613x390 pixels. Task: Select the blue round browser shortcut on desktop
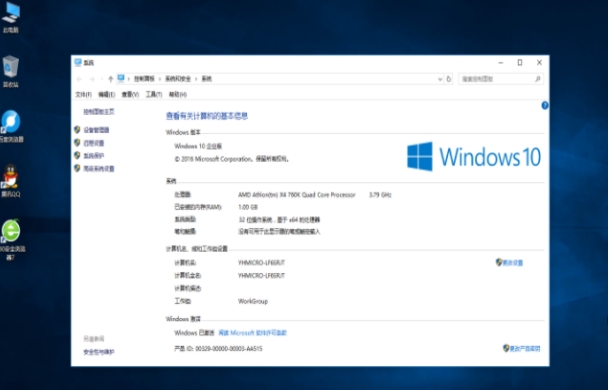(11, 126)
